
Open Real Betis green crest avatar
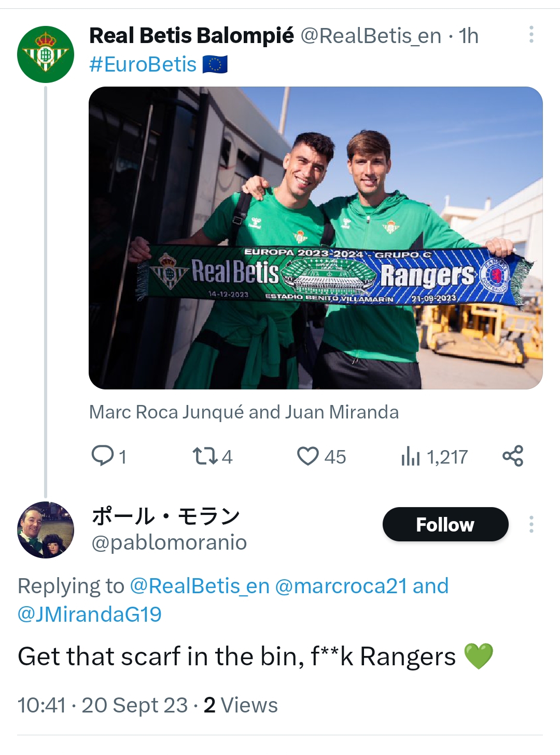(x=46, y=54)
